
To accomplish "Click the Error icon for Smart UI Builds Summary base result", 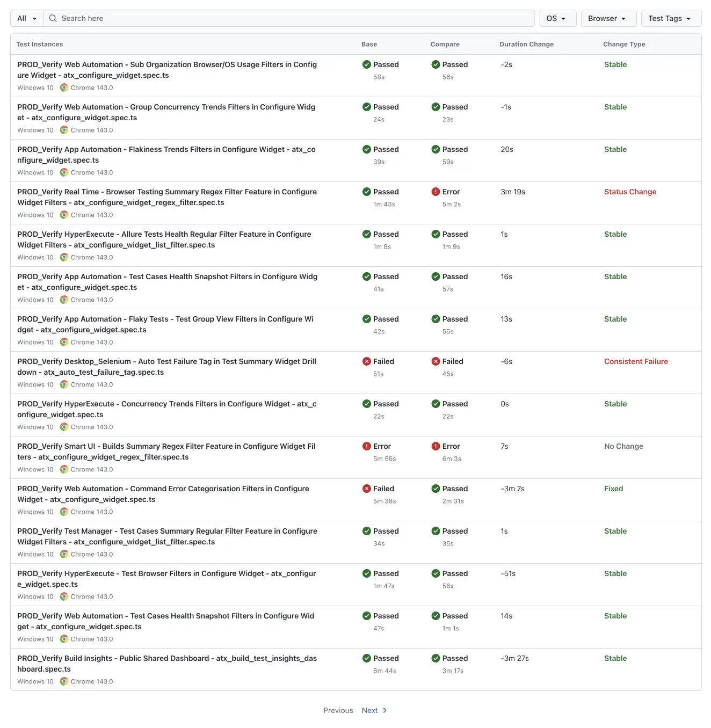I will tap(367, 446).
